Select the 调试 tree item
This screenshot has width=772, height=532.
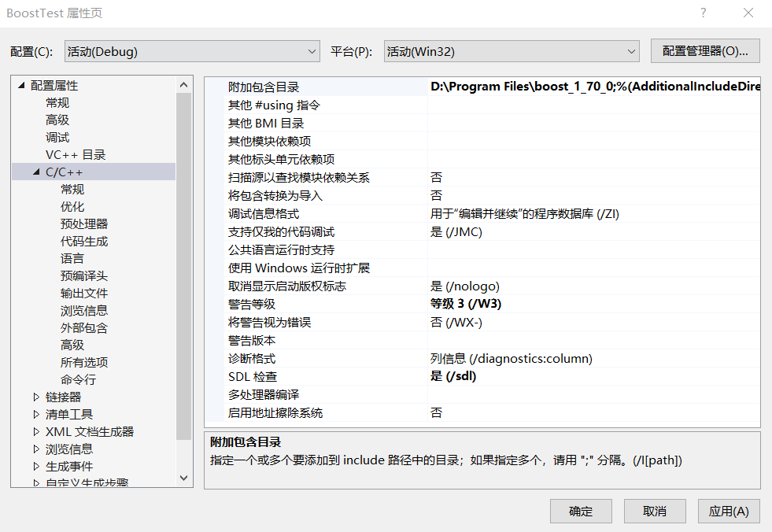tap(57, 138)
